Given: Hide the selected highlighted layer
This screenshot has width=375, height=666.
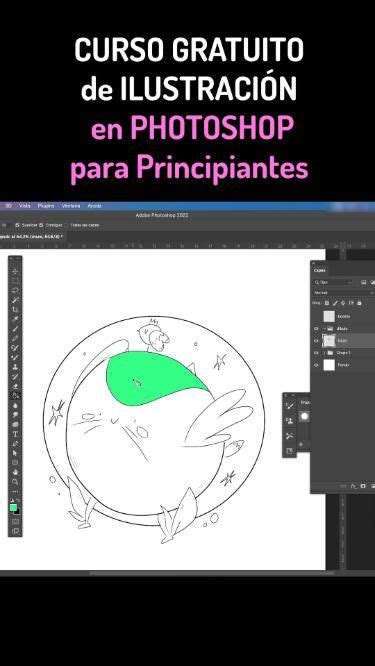Looking at the screenshot, I should pos(316,340).
